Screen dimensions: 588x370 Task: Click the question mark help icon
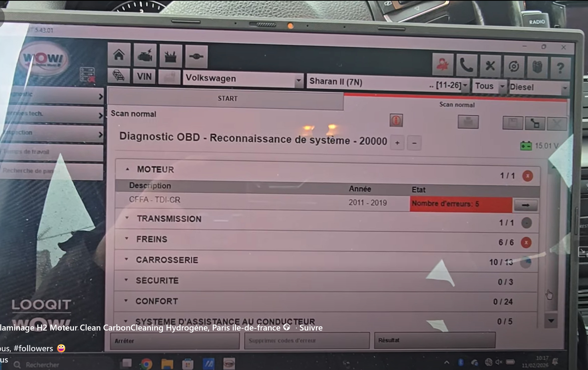point(560,67)
